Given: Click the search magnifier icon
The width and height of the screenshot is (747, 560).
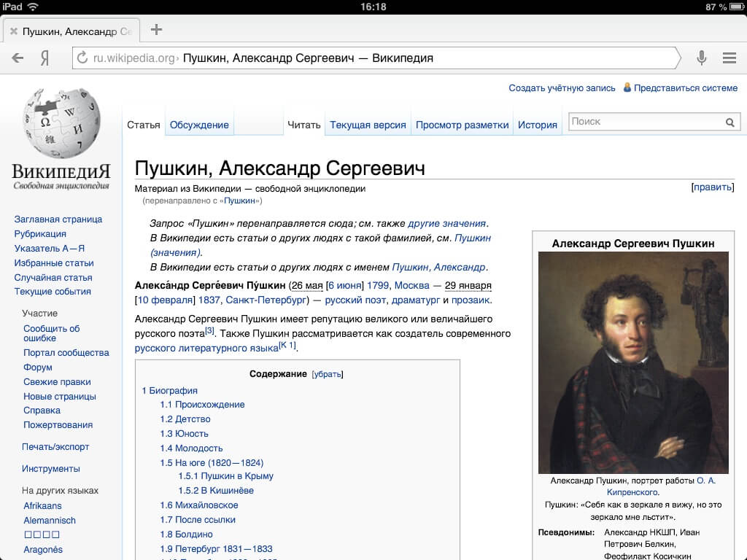Looking at the screenshot, I should coord(729,122).
